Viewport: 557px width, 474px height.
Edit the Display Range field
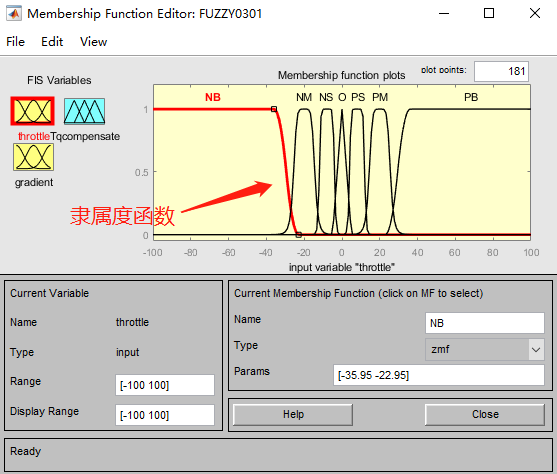(165, 415)
